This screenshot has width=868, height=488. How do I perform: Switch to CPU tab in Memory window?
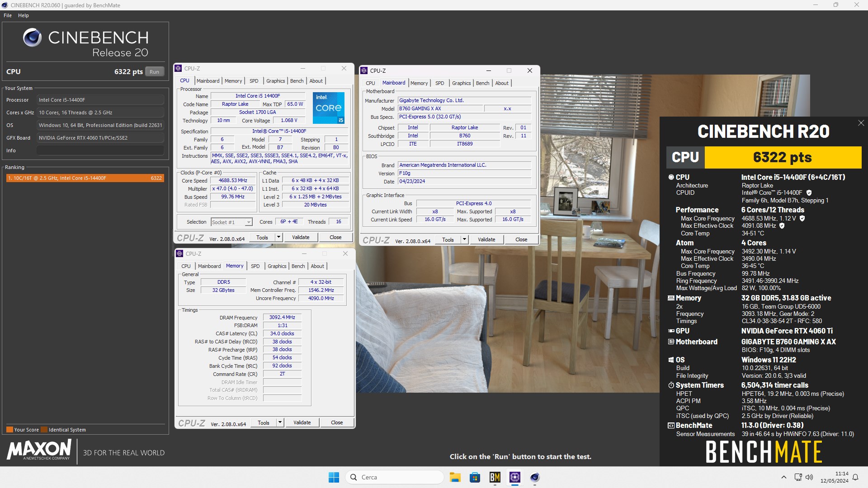click(186, 266)
